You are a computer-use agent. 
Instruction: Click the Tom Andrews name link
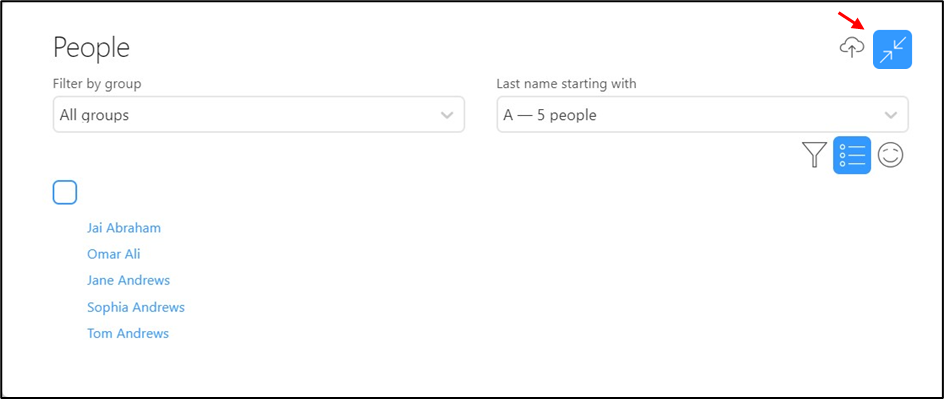128,333
